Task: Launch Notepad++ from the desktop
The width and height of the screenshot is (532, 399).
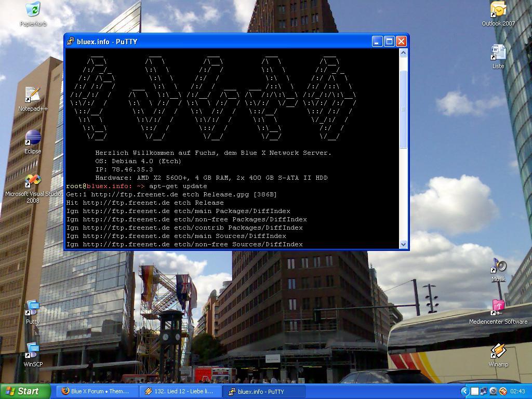Action: pos(33,96)
